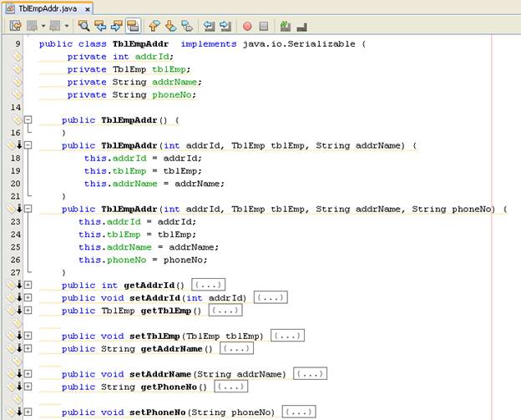Click the Comment lines icon
The width and height of the screenshot is (521, 420).
(x=285, y=26)
